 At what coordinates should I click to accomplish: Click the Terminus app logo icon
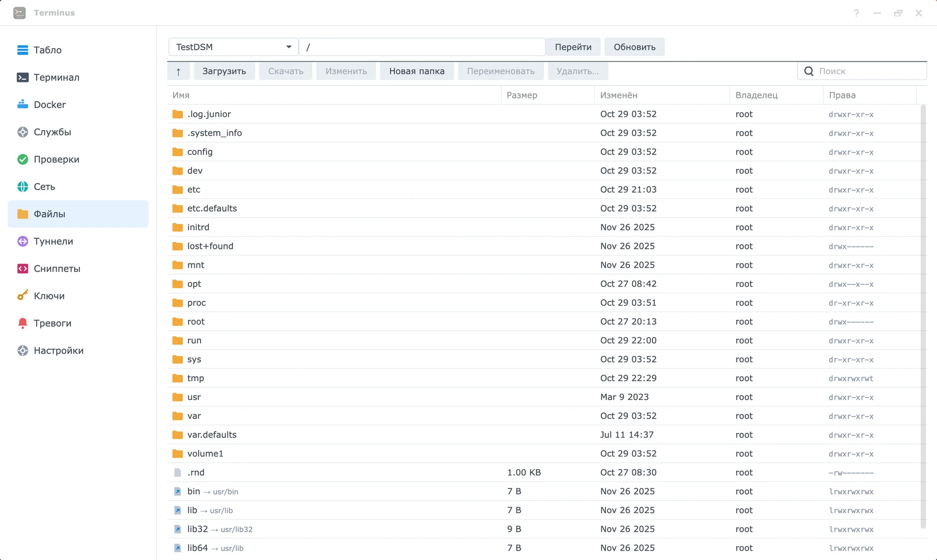[20, 13]
